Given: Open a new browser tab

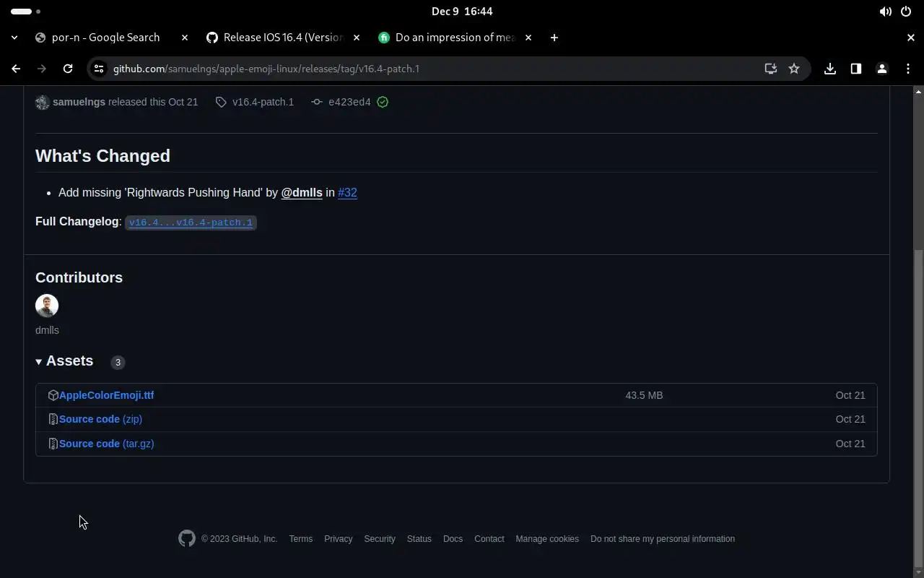Looking at the screenshot, I should [x=554, y=38].
